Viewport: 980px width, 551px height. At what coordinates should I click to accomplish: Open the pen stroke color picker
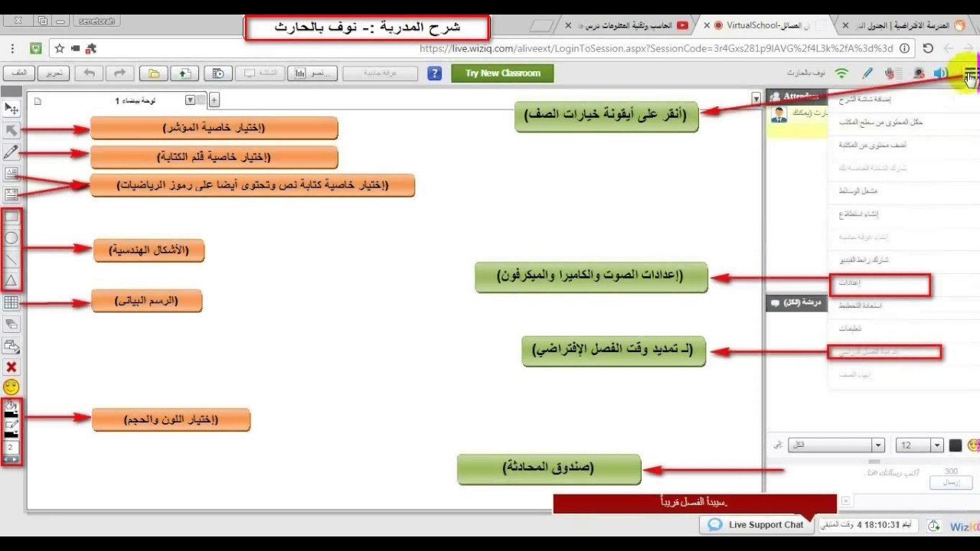[11, 428]
